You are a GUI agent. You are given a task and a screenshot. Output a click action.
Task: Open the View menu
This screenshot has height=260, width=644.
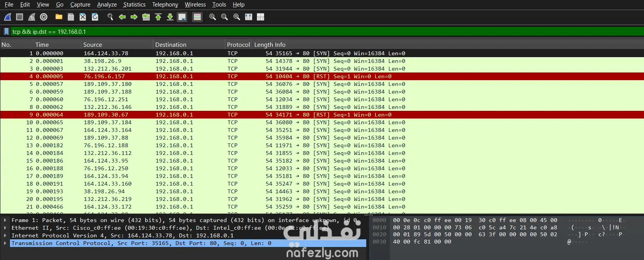[x=43, y=5]
